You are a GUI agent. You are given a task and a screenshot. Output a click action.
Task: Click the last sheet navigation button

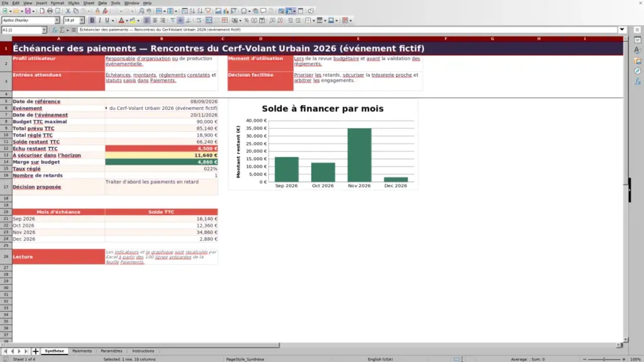pyautogui.click(x=26, y=351)
